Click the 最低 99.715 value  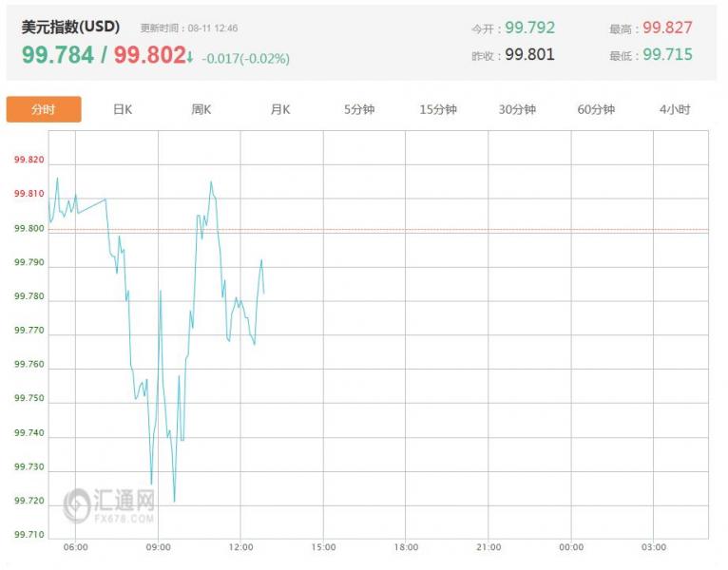667,55
